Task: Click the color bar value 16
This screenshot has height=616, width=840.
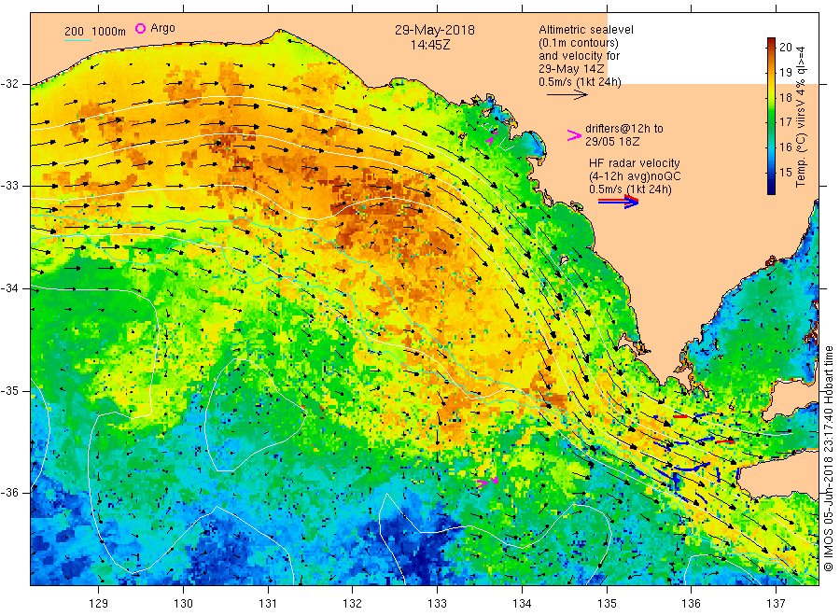Action: pyautogui.click(x=785, y=147)
